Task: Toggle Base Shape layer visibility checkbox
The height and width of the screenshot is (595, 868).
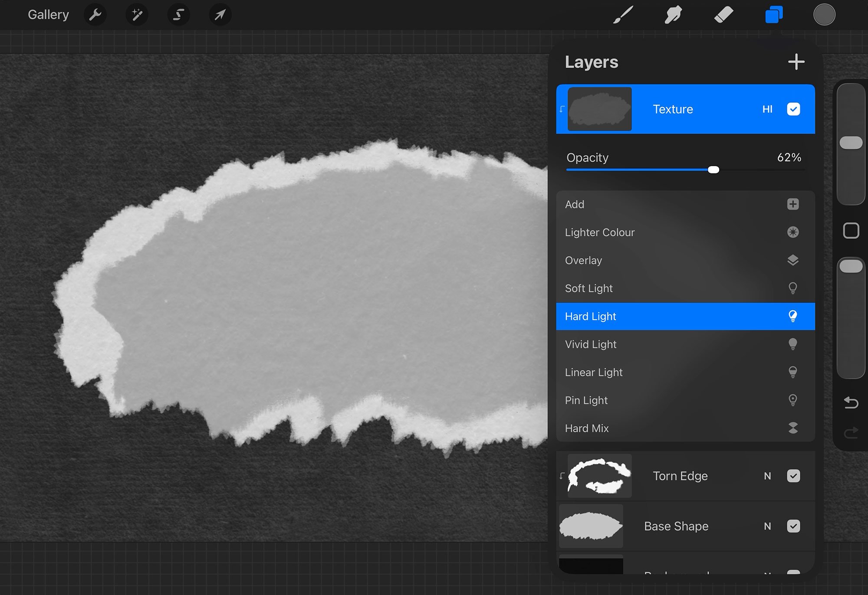Action: point(793,526)
